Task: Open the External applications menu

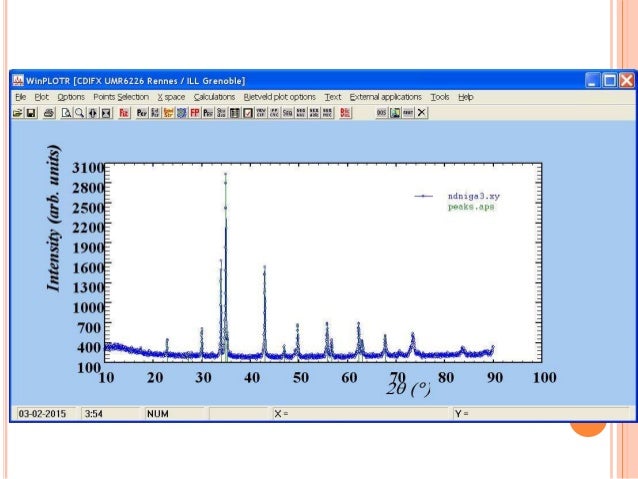Action: coord(385,97)
